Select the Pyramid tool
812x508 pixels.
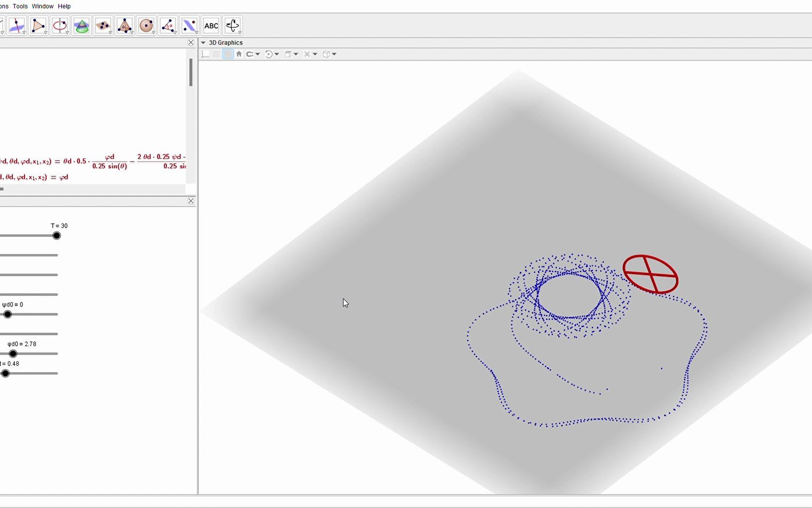(125, 25)
